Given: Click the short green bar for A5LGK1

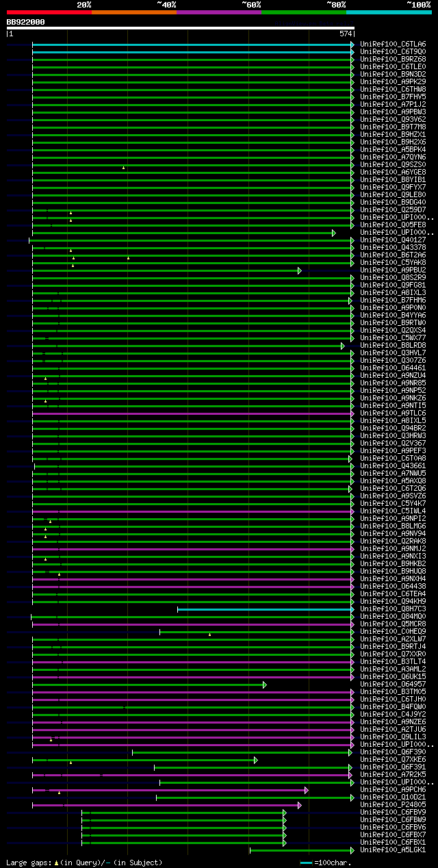Looking at the screenshot, I should point(300,850).
